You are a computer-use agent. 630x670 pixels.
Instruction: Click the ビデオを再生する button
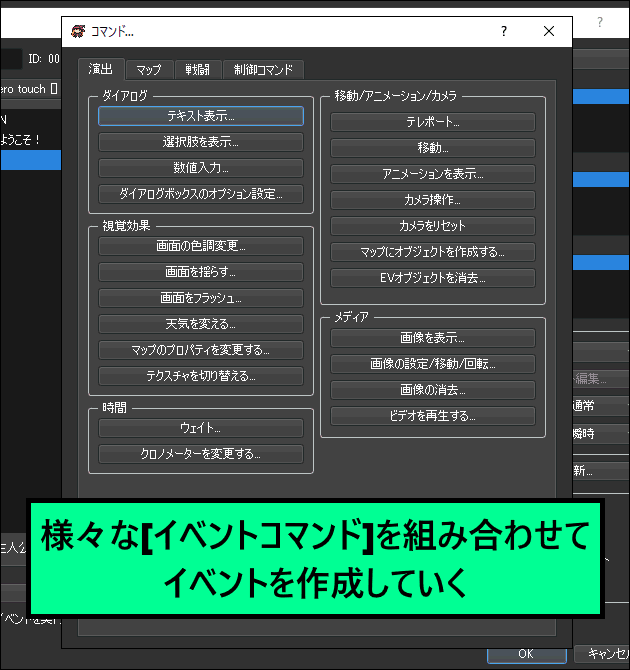tap(432, 415)
